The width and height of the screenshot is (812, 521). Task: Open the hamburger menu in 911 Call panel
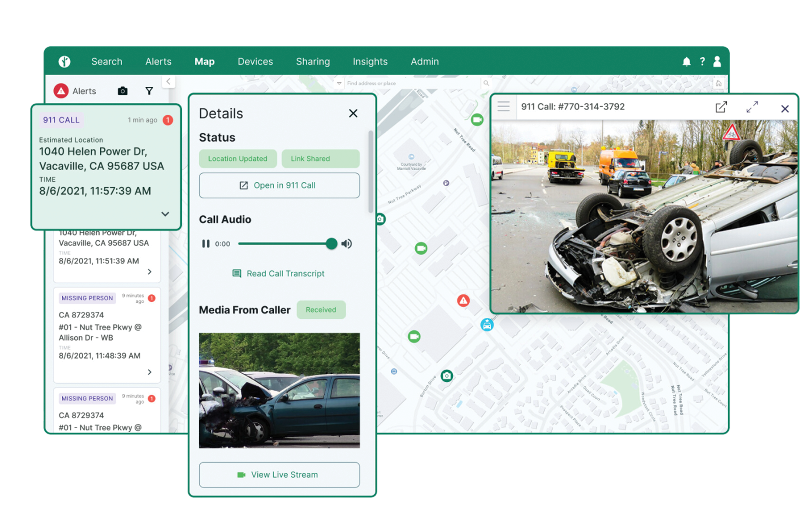[x=503, y=107]
